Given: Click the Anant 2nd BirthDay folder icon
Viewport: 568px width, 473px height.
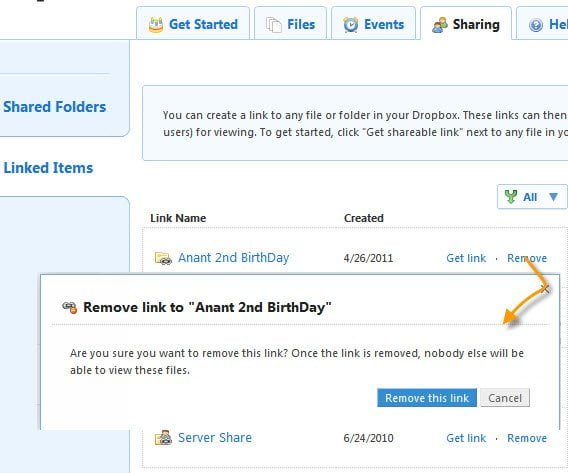Looking at the screenshot, I should click(163, 258).
